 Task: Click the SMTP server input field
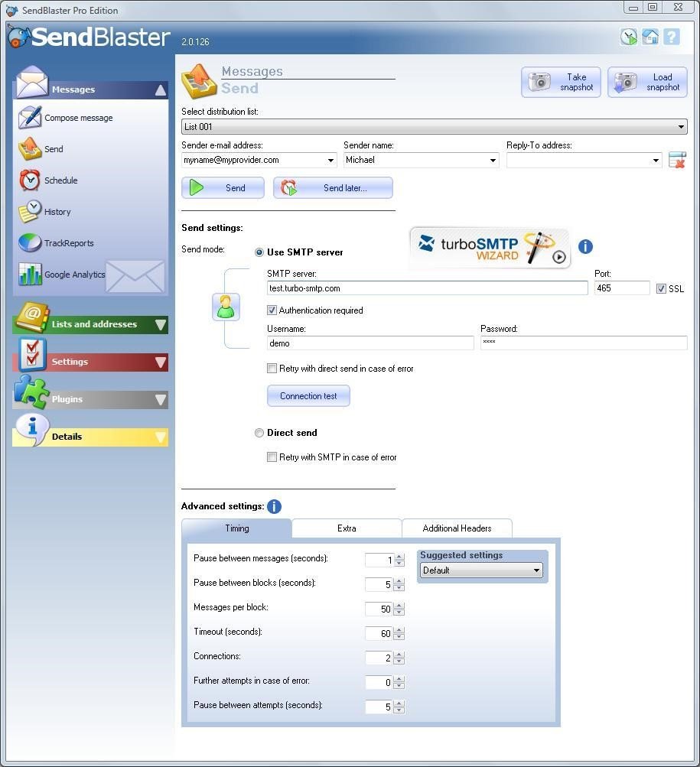click(x=428, y=288)
